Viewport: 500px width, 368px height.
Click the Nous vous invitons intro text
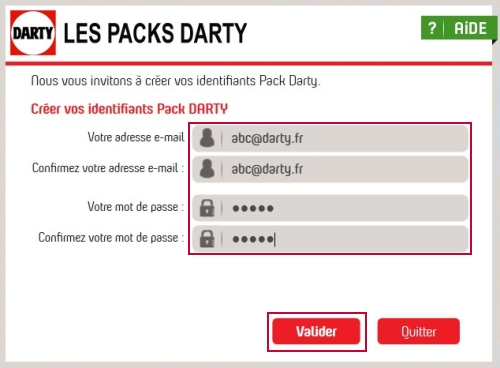176,81
